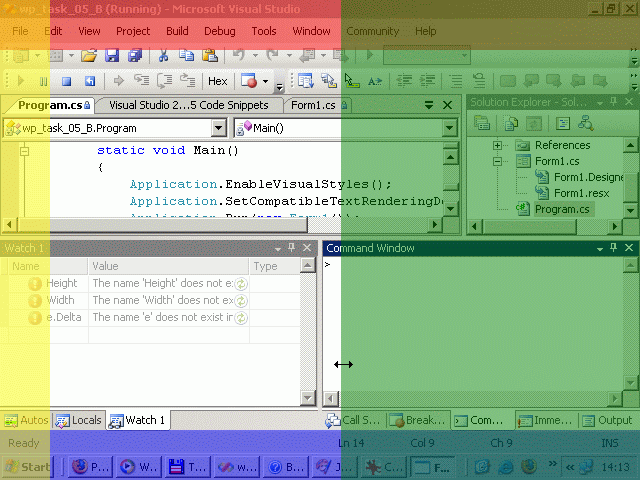640x480 pixels.
Task: Toggle auto-hide pin on Solution Explorer
Action: (x=613, y=101)
